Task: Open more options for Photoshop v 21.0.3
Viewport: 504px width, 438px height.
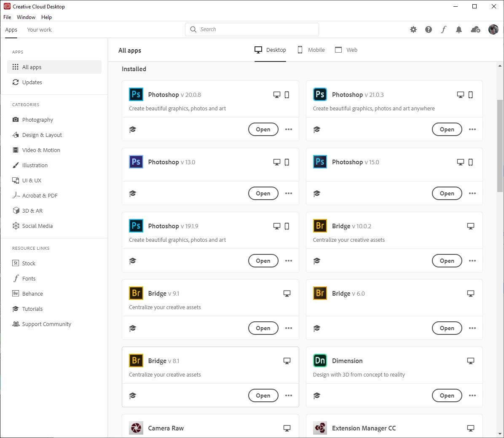Action: 472,129
